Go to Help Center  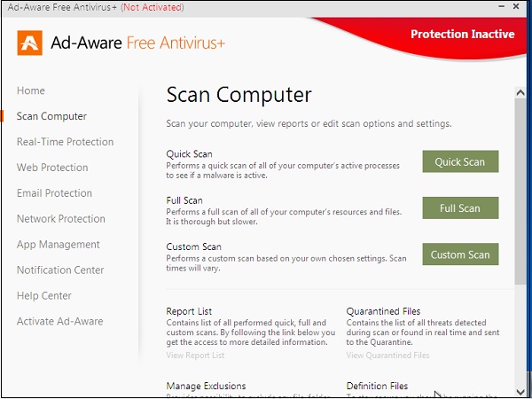(x=44, y=296)
